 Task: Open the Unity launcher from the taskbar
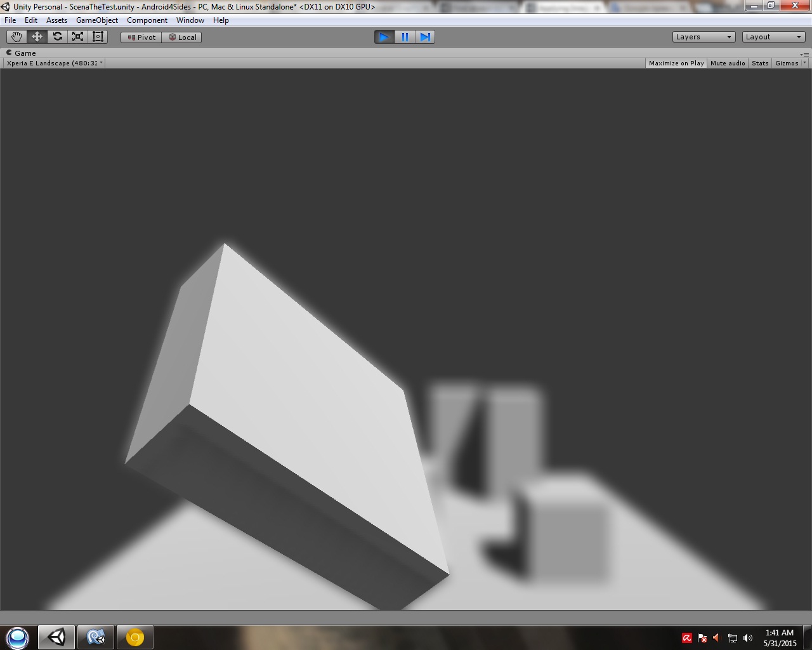(x=56, y=637)
